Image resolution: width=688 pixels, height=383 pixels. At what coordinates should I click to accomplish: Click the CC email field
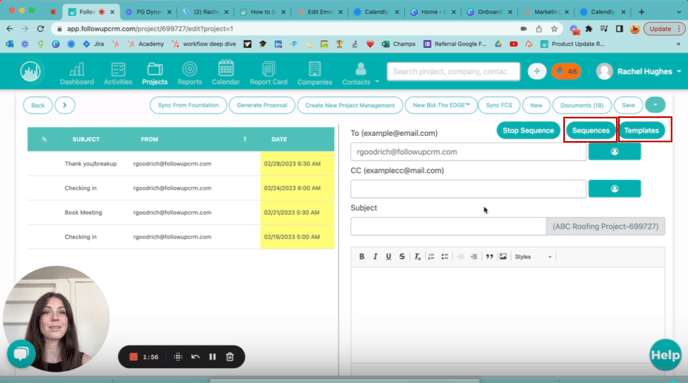(468, 189)
